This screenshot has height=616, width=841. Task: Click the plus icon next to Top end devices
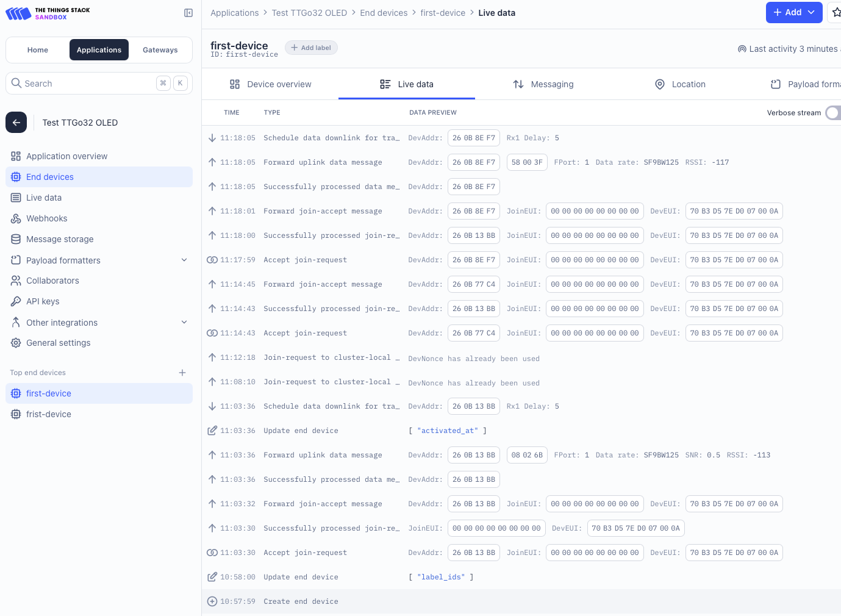pyautogui.click(x=182, y=373)
